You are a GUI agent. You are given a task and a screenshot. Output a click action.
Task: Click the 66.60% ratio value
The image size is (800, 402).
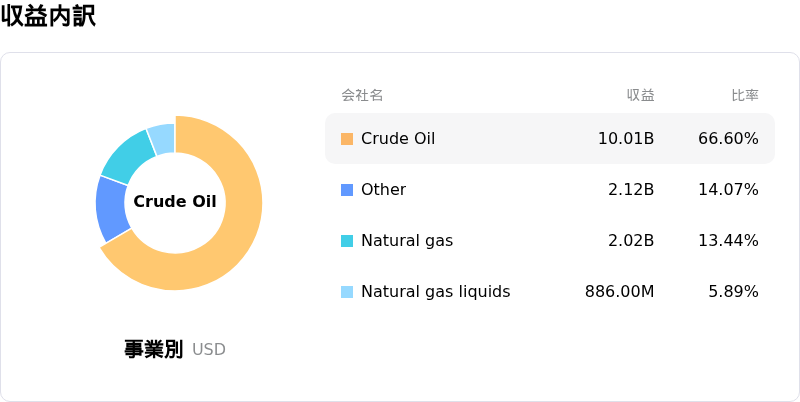(728, 139)
